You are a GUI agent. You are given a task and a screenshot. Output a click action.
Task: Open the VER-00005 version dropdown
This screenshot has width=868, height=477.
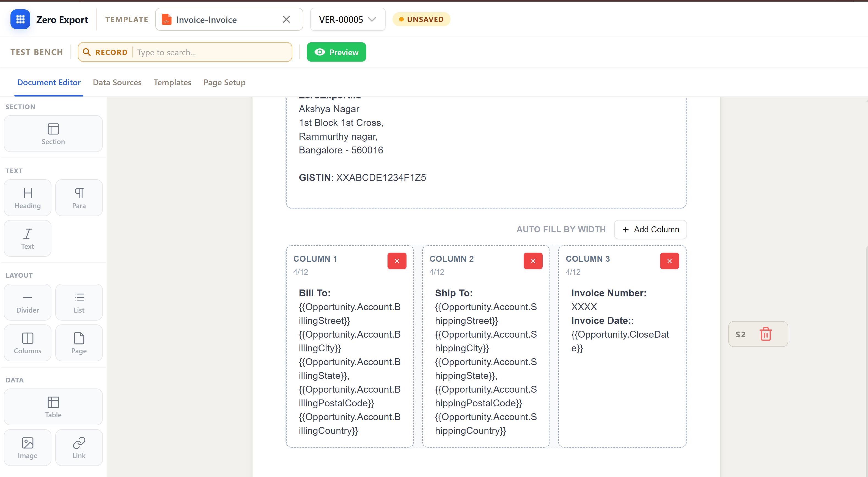347,20
